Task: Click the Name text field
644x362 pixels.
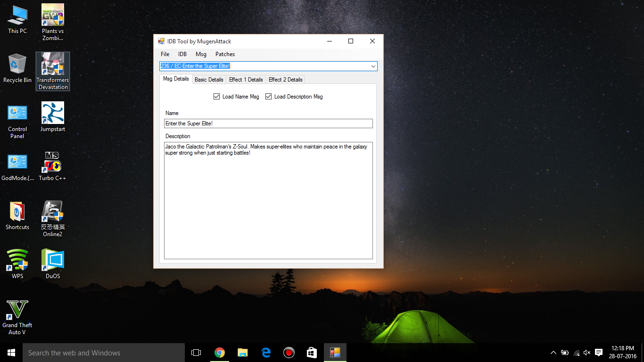Action: click(x=268, y=123)
